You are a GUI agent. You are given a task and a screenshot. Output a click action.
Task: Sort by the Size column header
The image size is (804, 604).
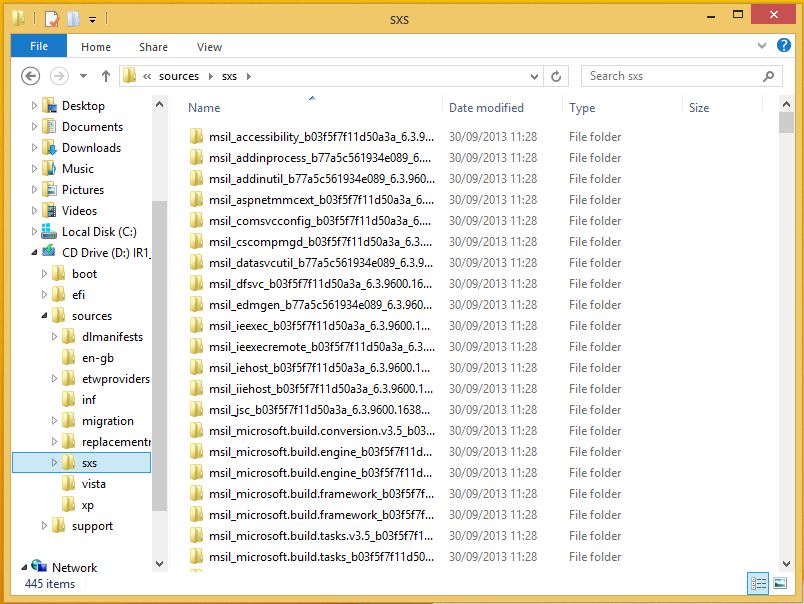(x=699, y=108)
